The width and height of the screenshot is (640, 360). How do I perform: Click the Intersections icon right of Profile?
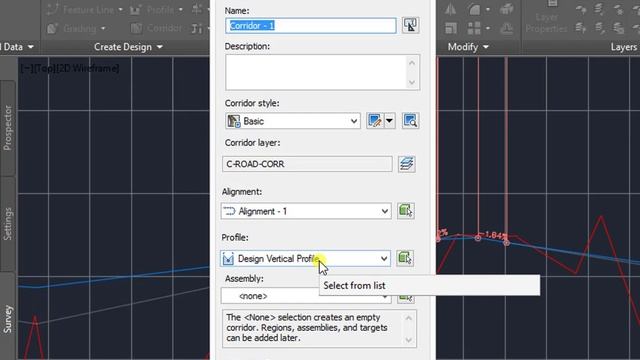point(197,10)
